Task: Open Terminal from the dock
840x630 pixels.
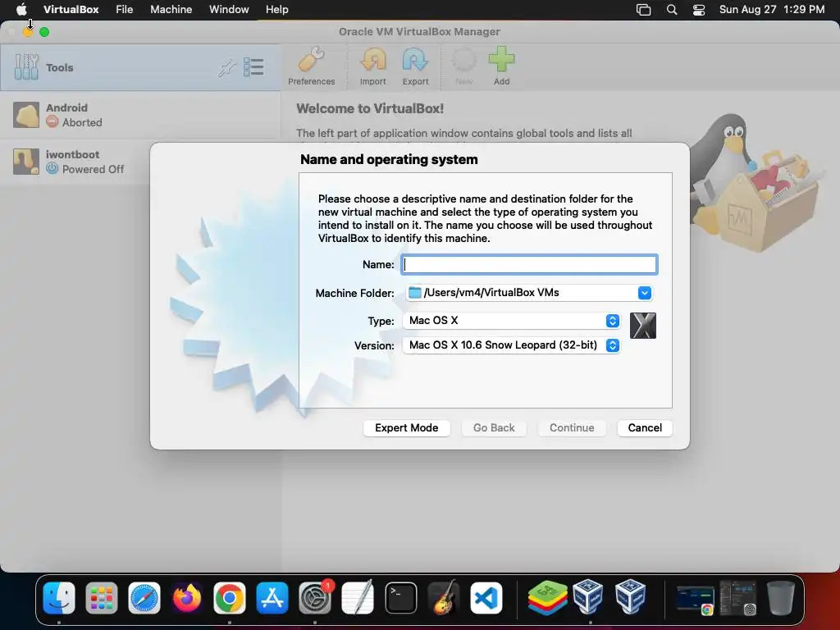Action: coord(400,598)
